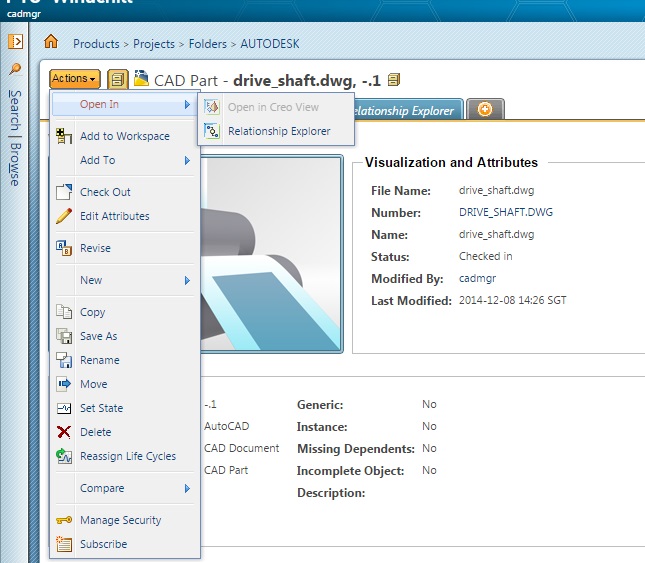
Task: Select Edit Attributes menu entry
Action: pyautogui.click(x=125, y=216)
